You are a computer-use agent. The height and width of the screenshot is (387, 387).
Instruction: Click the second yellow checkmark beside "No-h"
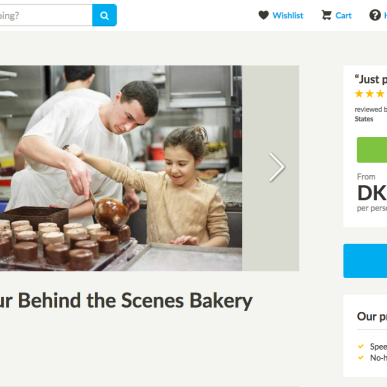pyautogui.click(x=360, y=358)
